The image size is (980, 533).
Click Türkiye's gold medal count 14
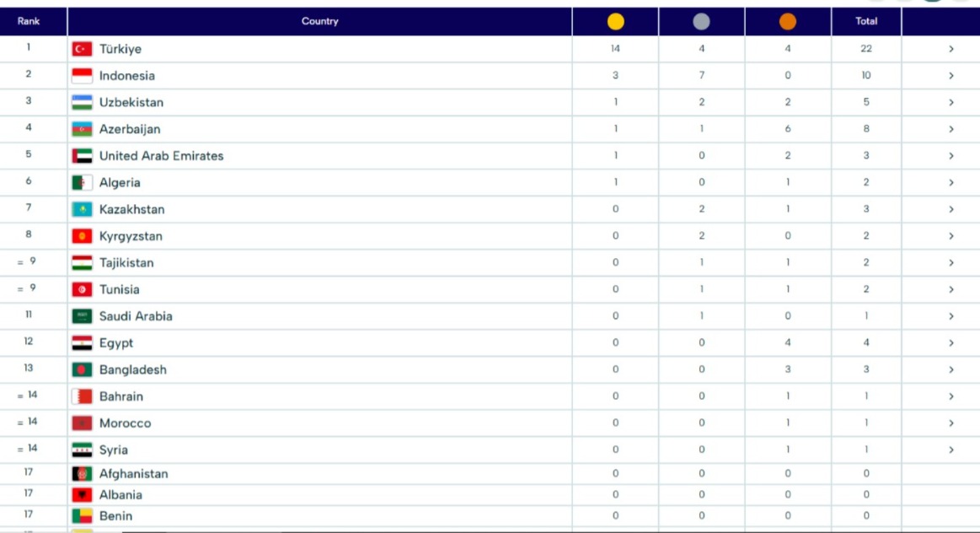click(x=615, y=49)
